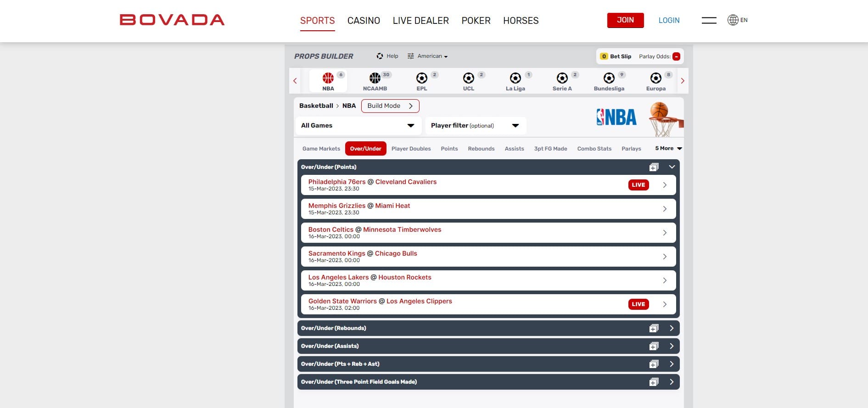Expand the Lakers @ Rockets game chevron
The image size is (868, 408).
(665, 280)
